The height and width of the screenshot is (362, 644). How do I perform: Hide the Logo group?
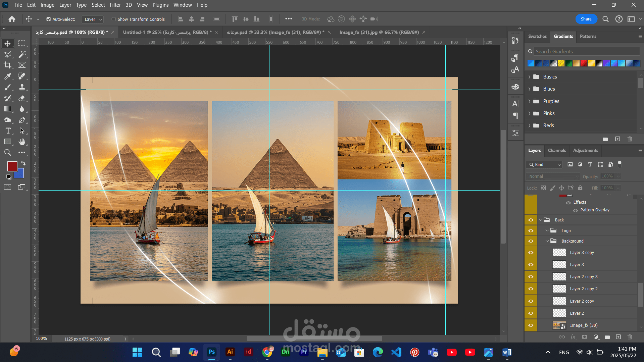pyautogui.click(x=531, y=231)
